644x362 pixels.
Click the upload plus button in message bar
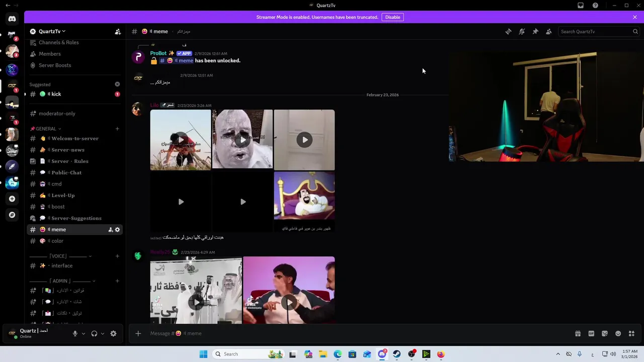(138, 333)
